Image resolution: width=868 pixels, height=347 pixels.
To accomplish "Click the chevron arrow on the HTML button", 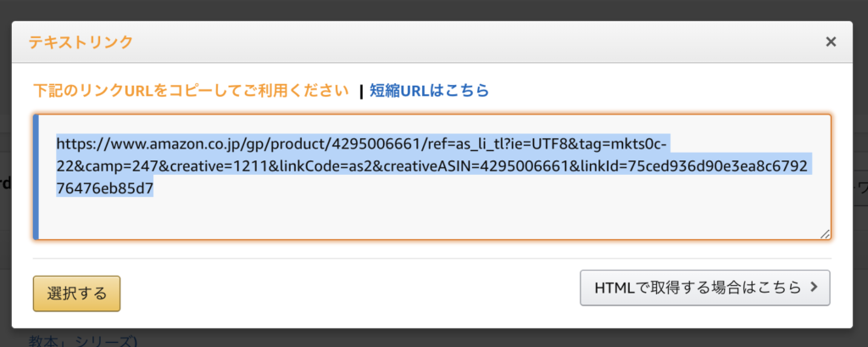I will (814, 287).
